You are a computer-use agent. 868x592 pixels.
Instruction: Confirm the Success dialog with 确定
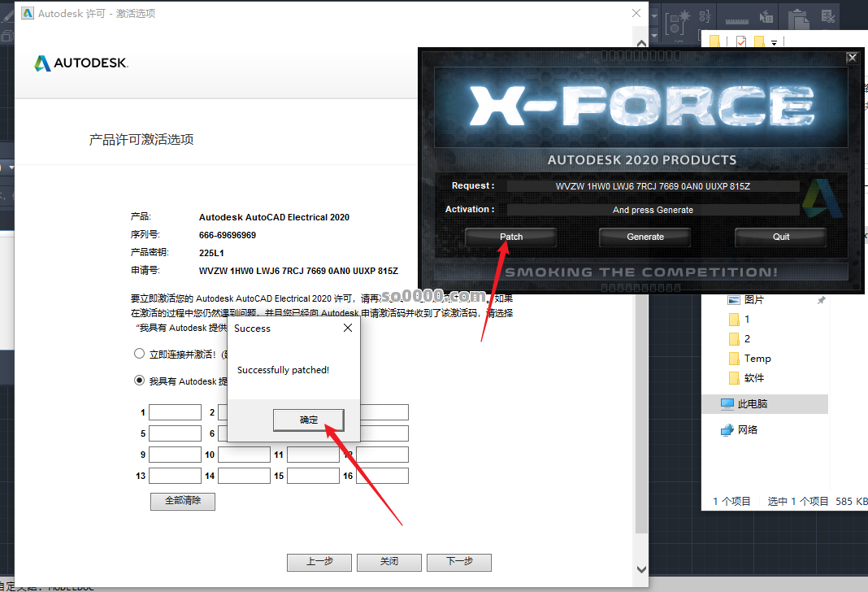308,420
